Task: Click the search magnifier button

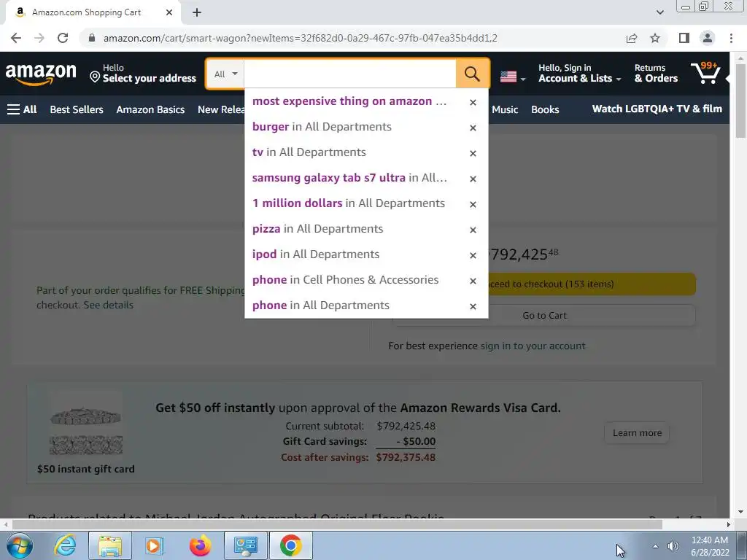Action: [x=472, y=74]
